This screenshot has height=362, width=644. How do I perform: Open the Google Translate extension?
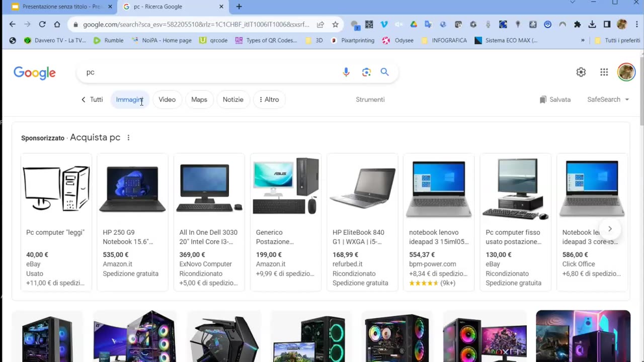(428, 24)
